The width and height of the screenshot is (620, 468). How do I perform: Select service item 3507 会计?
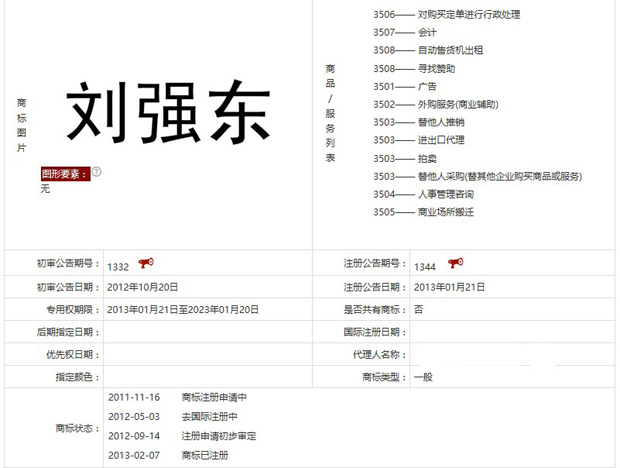point(405,32)
